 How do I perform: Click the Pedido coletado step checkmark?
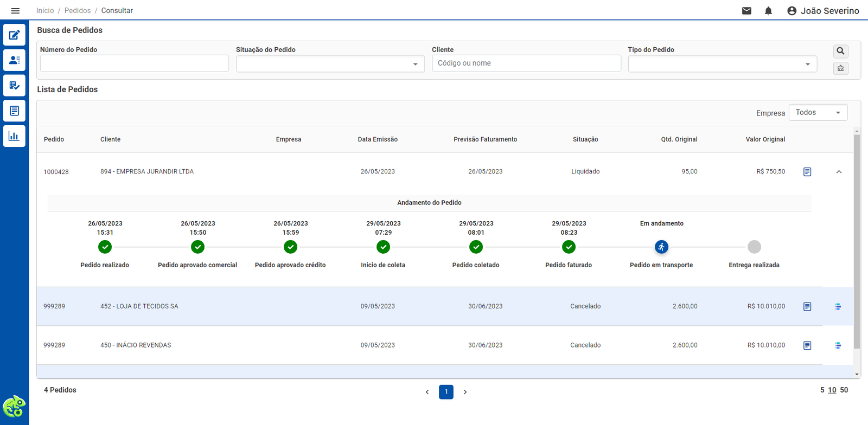476,247
